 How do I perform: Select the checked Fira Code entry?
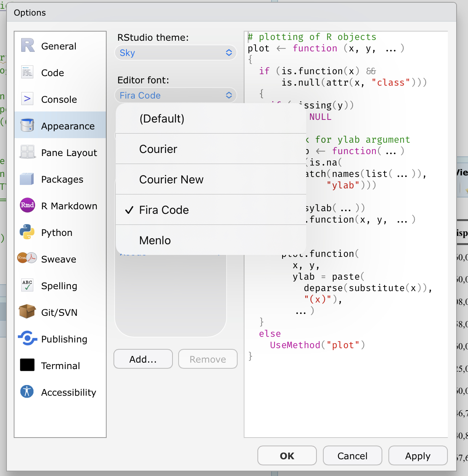click(163, 210)
